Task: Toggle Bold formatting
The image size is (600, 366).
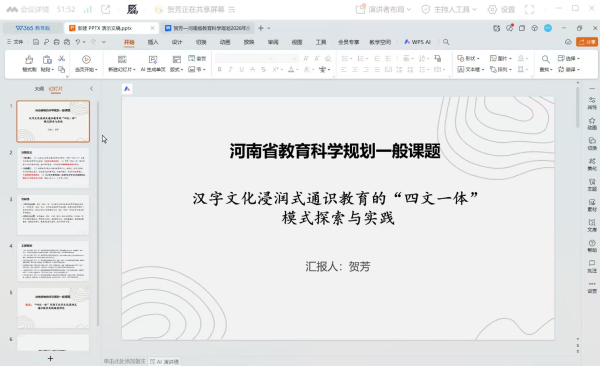Action: [x=219, y=69]
